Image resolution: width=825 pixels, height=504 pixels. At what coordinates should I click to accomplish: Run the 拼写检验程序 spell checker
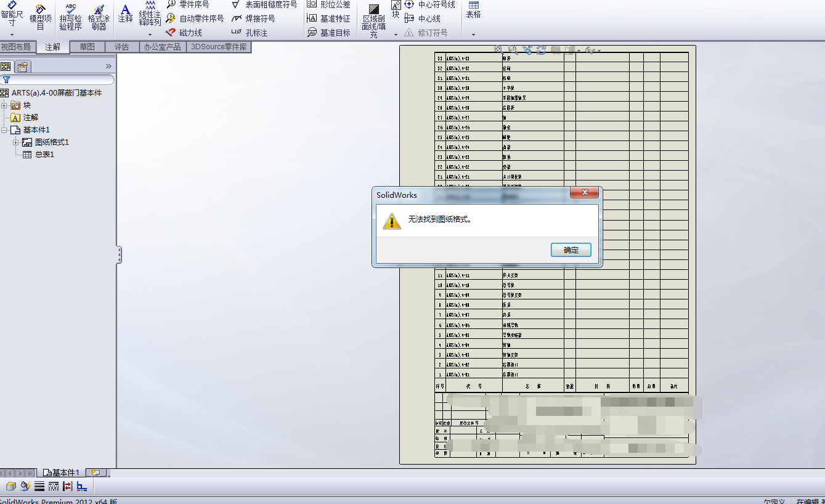pyautogui.click(x=71, y=17)
